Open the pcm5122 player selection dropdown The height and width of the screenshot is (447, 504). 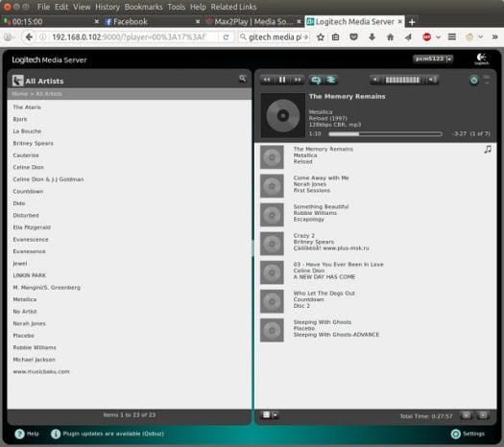click(433, 59)
